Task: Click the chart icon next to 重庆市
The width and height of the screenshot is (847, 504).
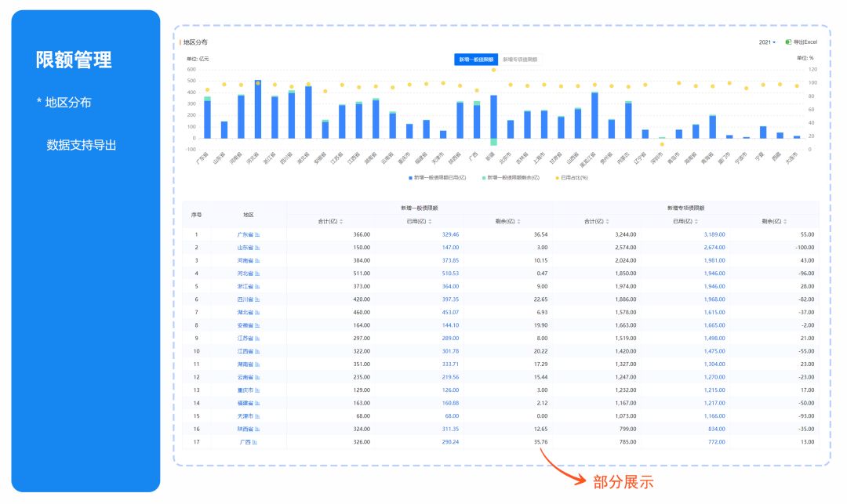Action: coord(257,390)
